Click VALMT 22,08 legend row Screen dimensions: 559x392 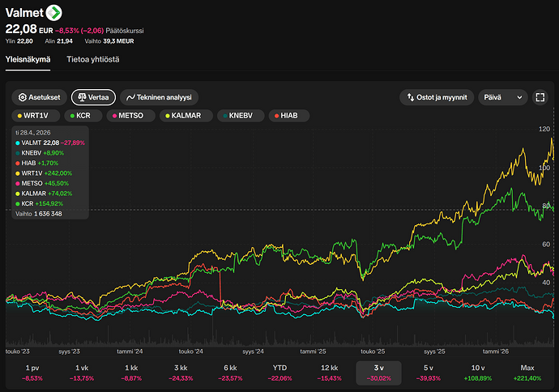50,143
